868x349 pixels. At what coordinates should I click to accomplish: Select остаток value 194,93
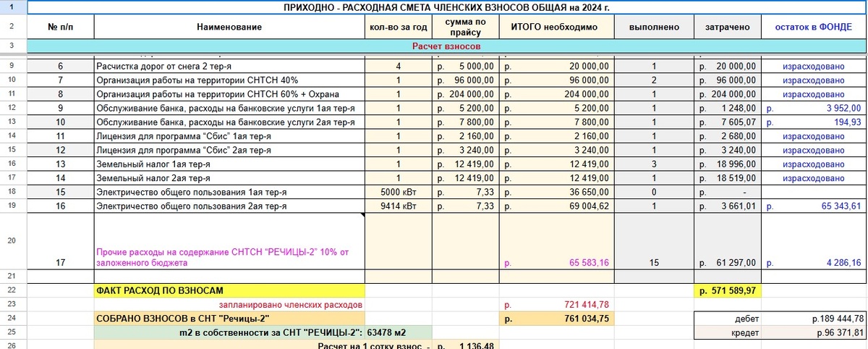coord(814,122)
